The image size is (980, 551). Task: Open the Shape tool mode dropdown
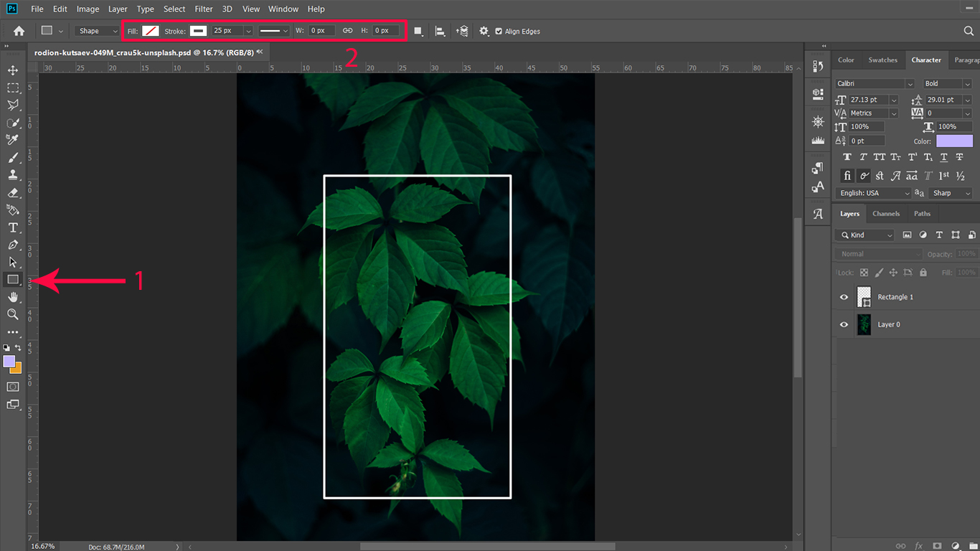point(98,31)
